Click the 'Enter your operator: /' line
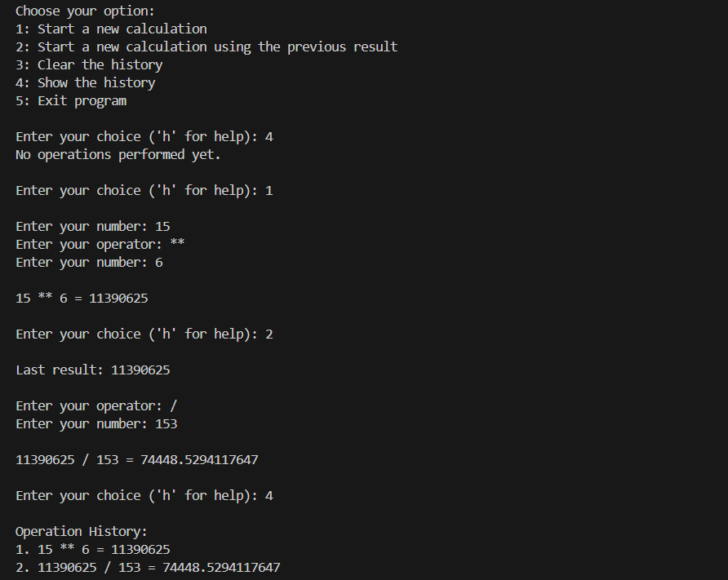 (96, 406)
